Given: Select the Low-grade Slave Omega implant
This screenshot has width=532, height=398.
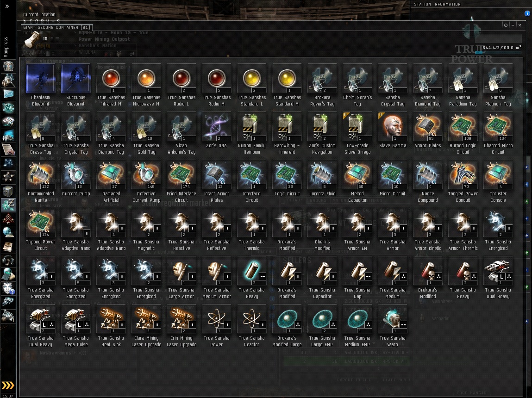Looking at the screenshot, I should point(357,134).
